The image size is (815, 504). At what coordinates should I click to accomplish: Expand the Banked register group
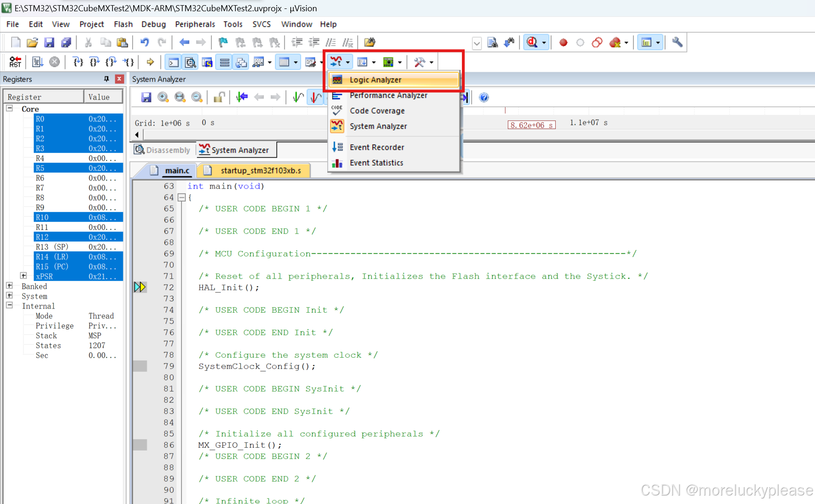[x=9, y=286]
